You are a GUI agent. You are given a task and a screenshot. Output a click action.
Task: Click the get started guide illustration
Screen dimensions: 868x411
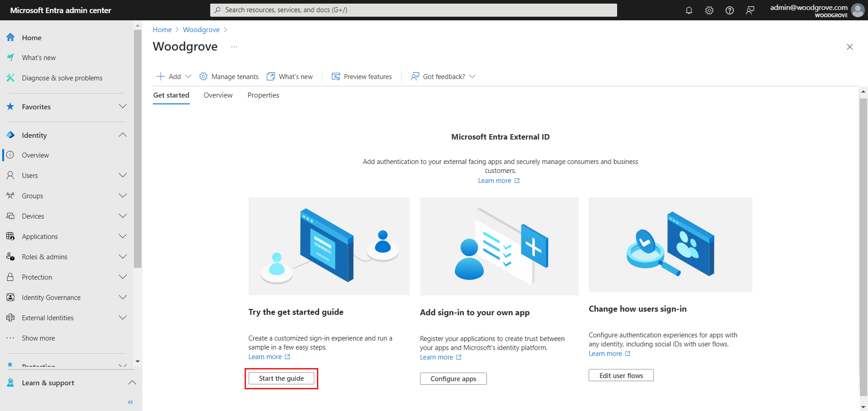(329, 246)
